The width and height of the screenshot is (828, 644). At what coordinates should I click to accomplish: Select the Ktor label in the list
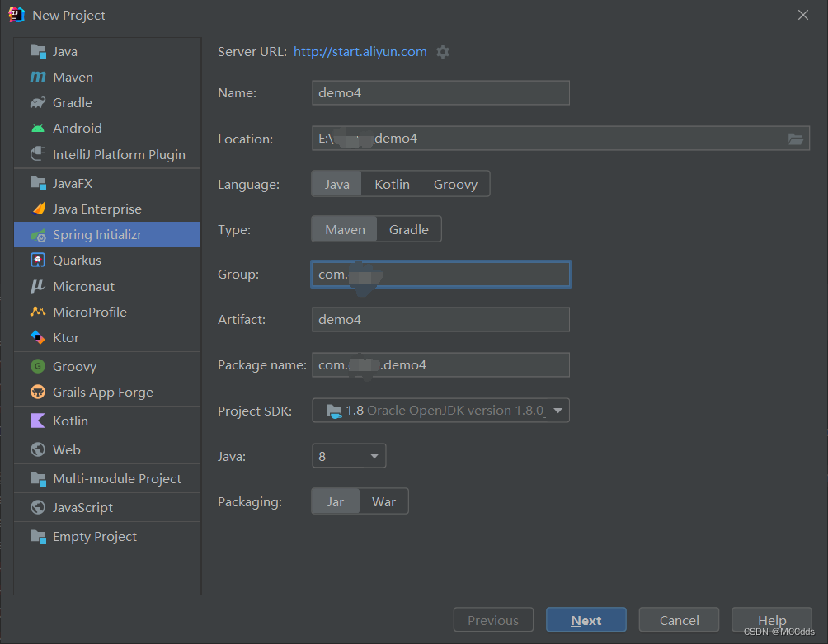[66, 337]
